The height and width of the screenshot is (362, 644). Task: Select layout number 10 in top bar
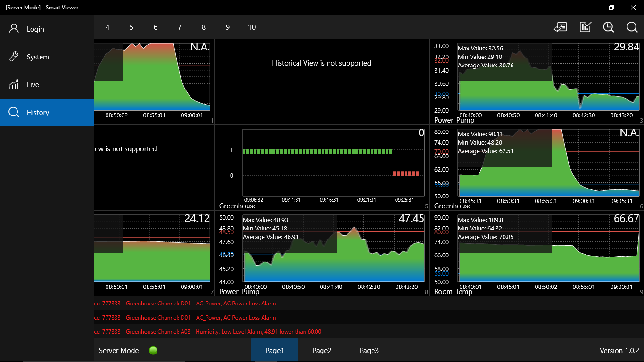coord(252,27)
